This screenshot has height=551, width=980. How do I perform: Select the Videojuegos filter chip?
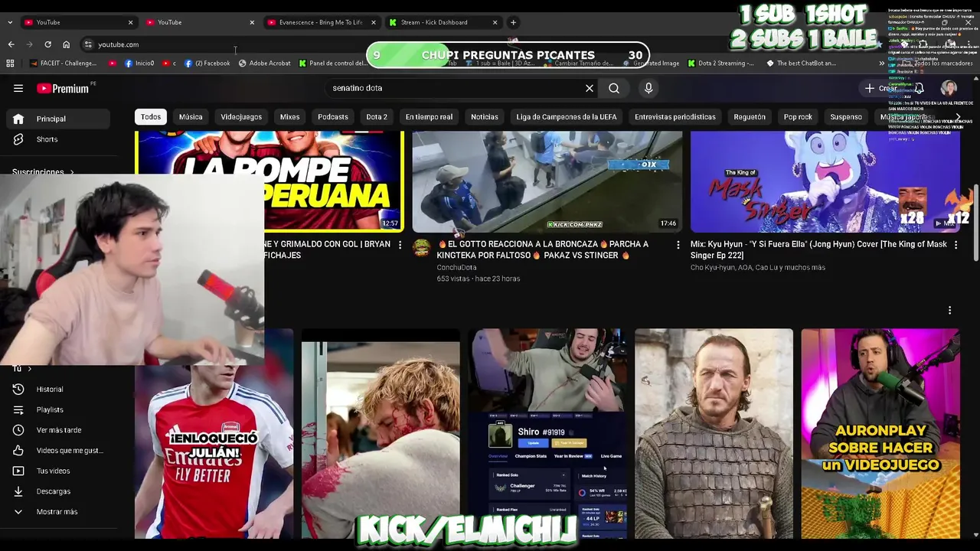click(241, 117)
